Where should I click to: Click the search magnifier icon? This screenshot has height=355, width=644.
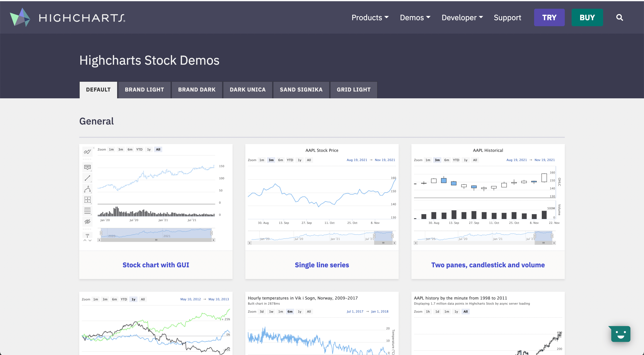click(x=619, y=17)
